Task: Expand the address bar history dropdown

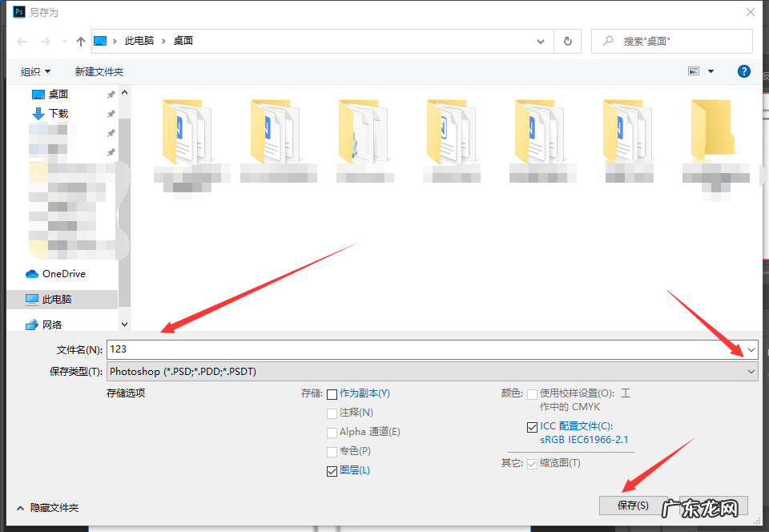Action: 541,42
